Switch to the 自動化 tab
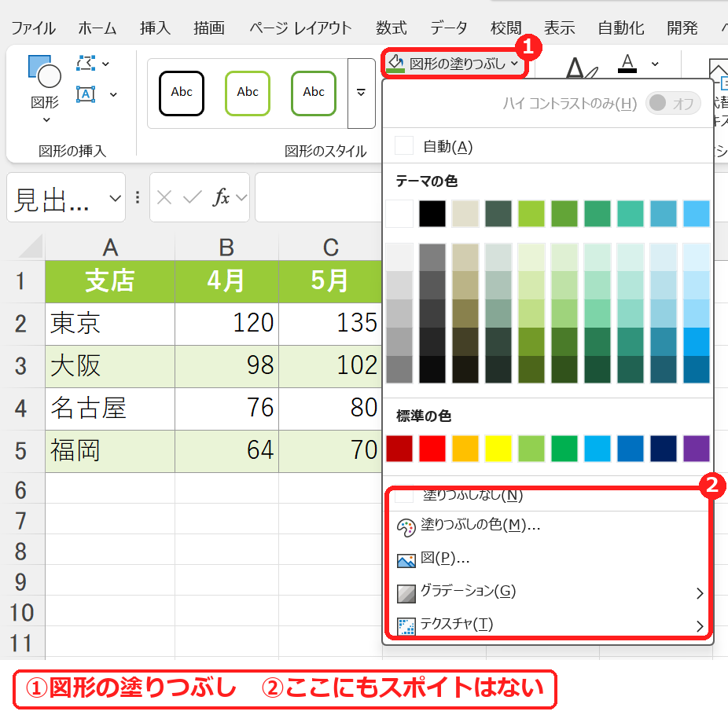This screenshot has height=715, width=728. coord(621,27)
